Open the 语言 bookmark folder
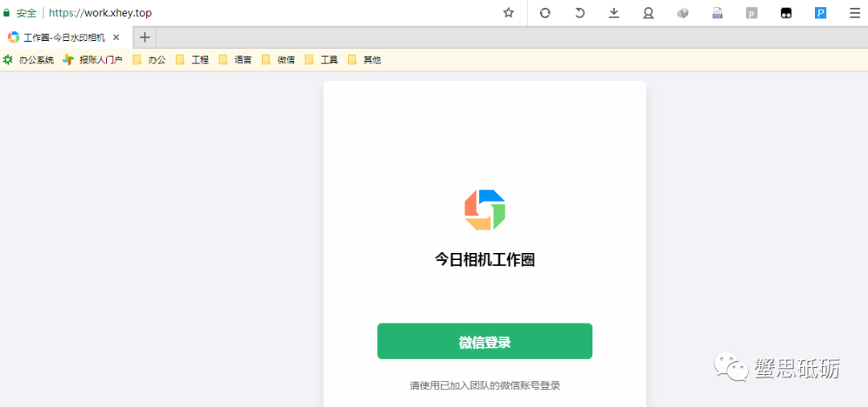Viewport: 868px width, 407px height. click(x=235, y=59)
